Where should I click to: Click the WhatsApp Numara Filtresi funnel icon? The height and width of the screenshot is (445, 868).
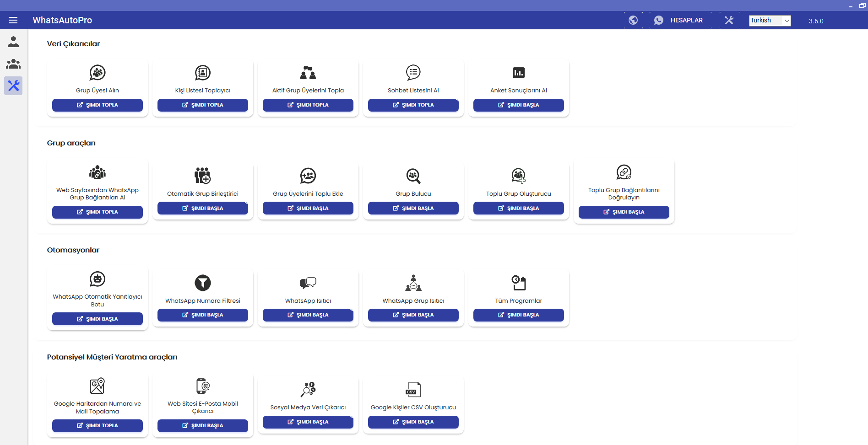pos(203,283)
